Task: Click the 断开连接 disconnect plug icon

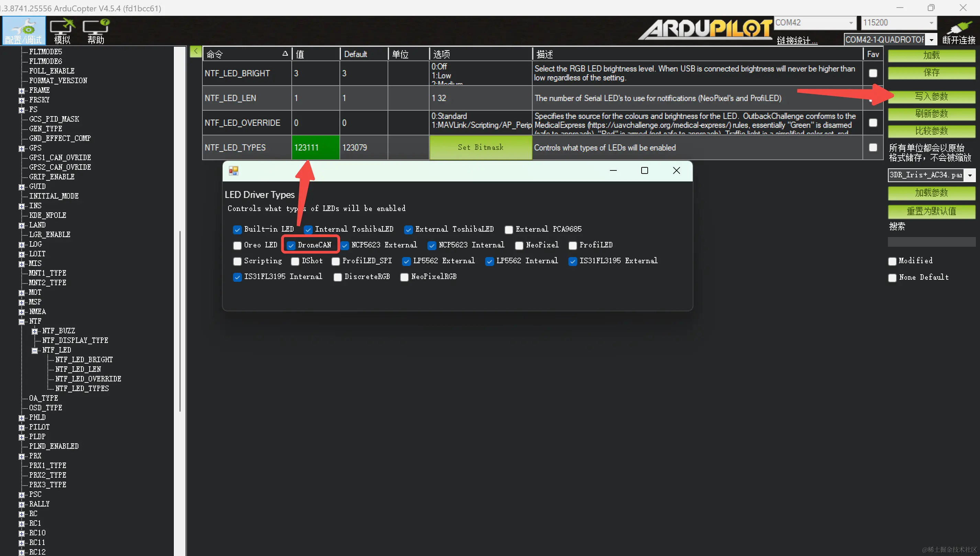Action: [959, 27]
